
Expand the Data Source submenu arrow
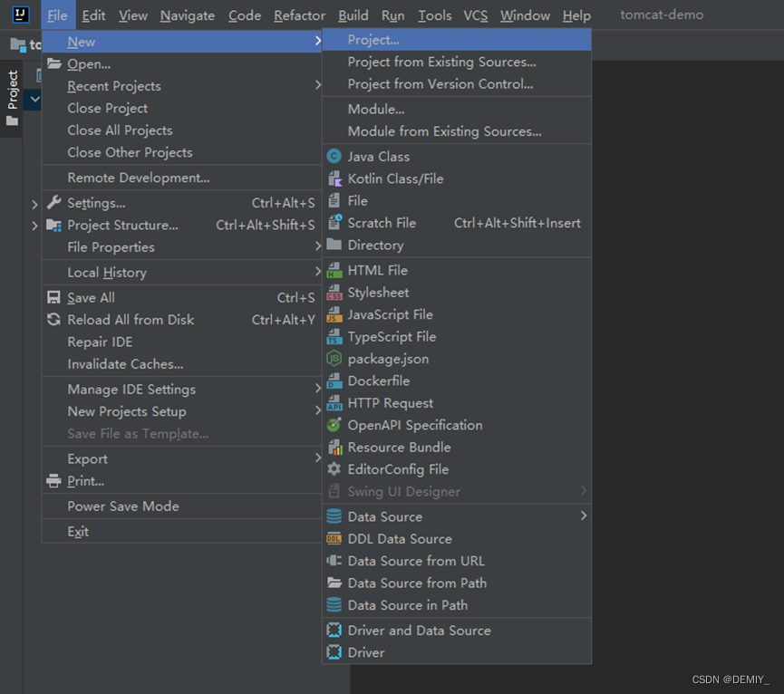tap(584, 516)
